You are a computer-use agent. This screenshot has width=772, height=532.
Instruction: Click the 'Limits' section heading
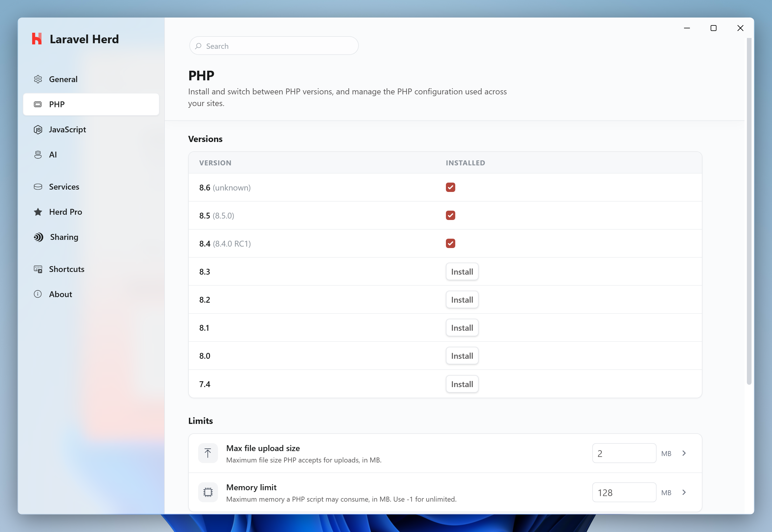(200, 421)
